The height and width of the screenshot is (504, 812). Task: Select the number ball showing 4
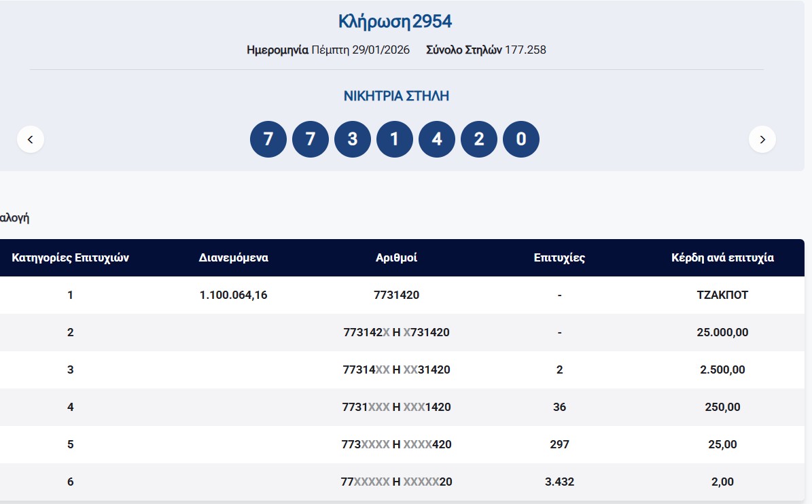437,139
